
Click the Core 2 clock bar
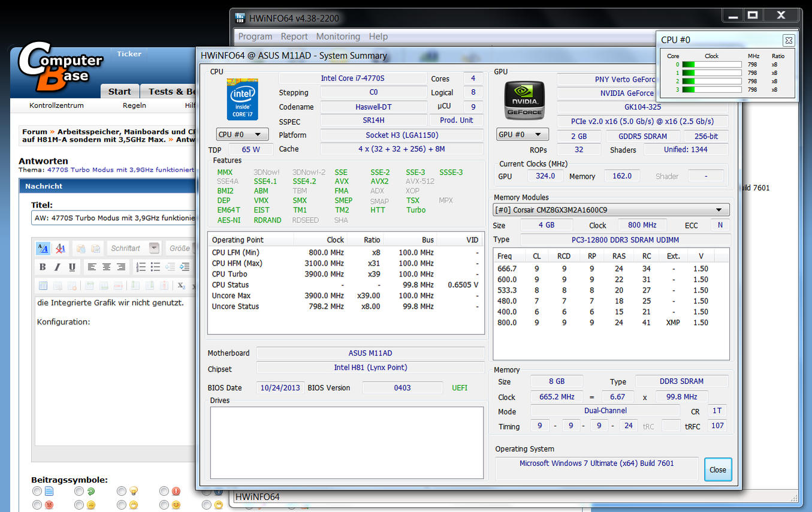click(x=712, y=81)
